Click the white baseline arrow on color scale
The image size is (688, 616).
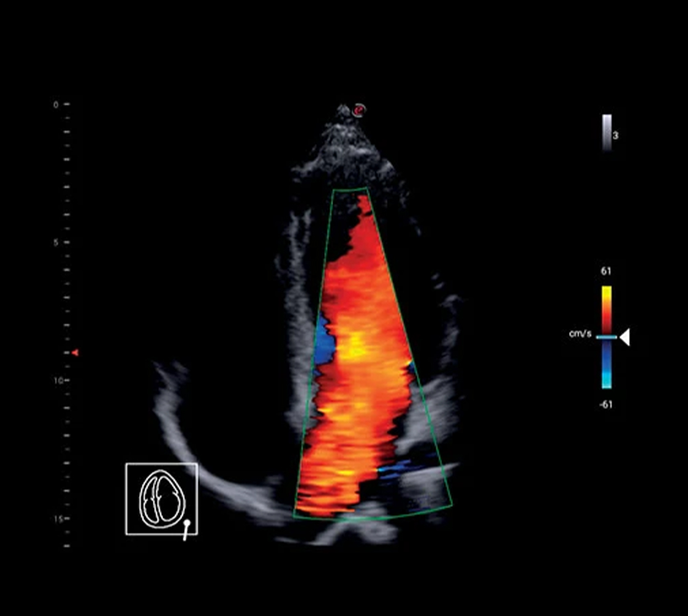tap(625, 337)
